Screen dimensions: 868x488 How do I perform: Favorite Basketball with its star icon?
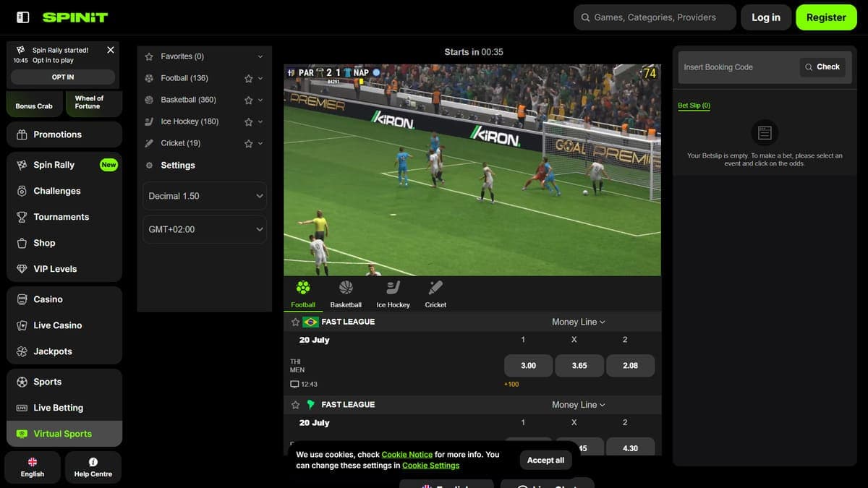click(x=248, y=100)
